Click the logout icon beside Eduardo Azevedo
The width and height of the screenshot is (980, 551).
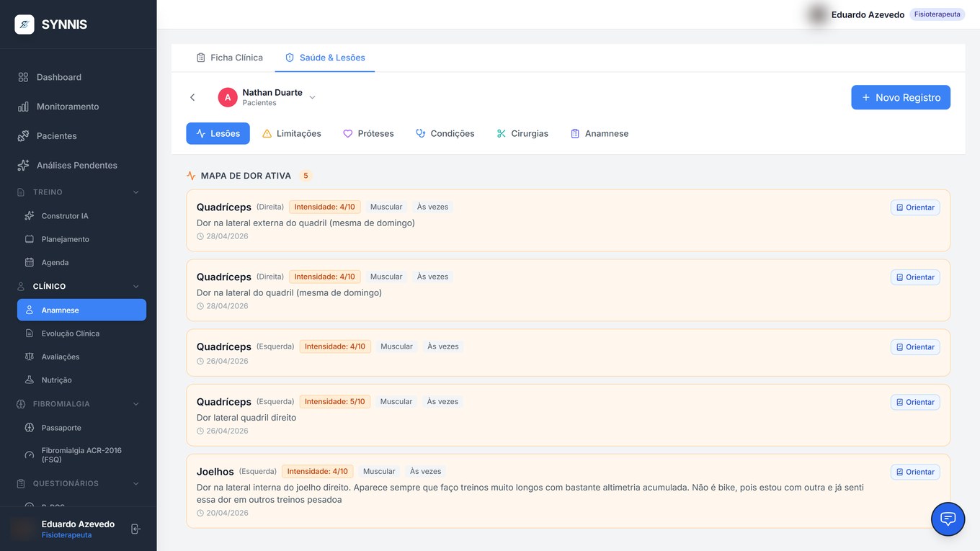tap(135, 529)
